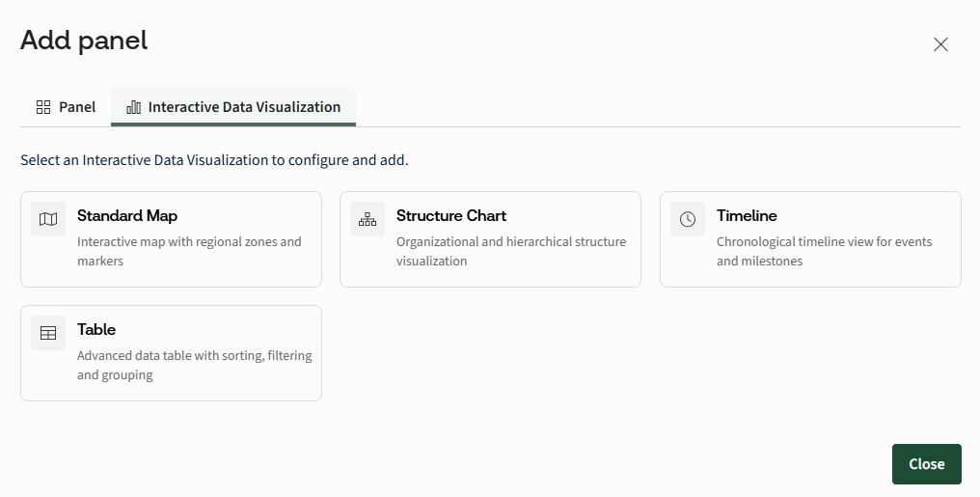Click the green Close button
Image resolution: width=980 pixels, height=497 pixels.
pyautogui.click(x=926, y=464)
